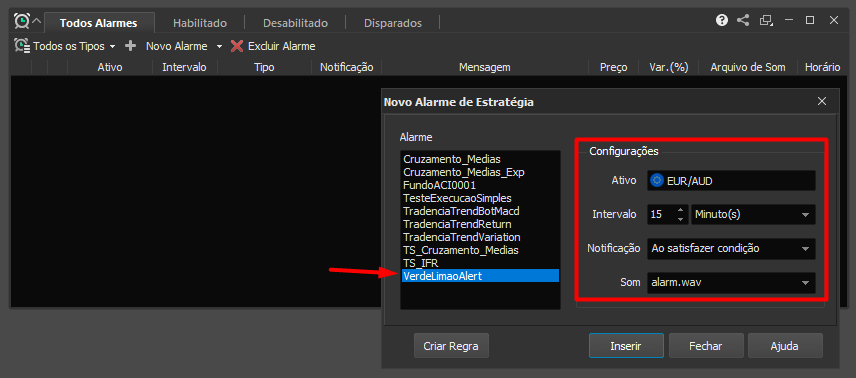This screenshot has width=856, height=378.
Task: Click the detach window icon
Action: tap(766, 21)
